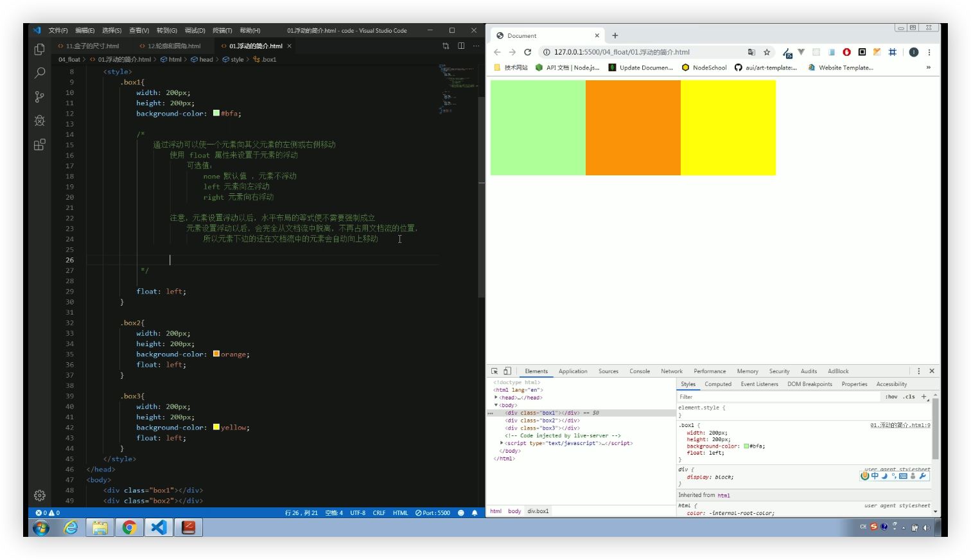This screenshot has width=971, height=560.
Task: Open the Debug view in VS Code
Action: 39,121
